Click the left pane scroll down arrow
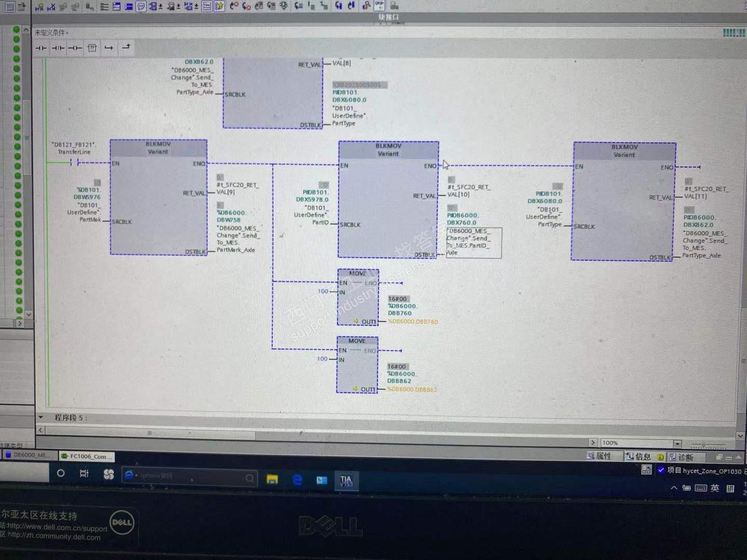747x560 pixels. pyautogui.click(x=29, y=315)
